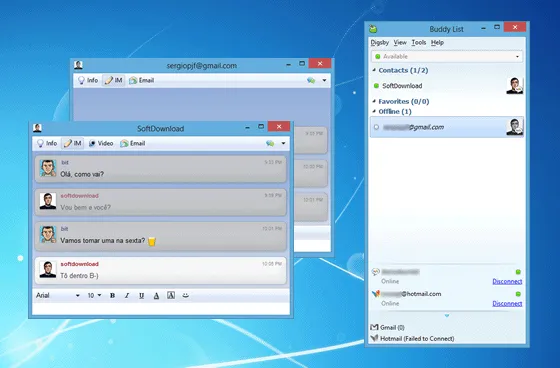Choose text background color
Screen dimensions: 560x368
tap(171, 295)
